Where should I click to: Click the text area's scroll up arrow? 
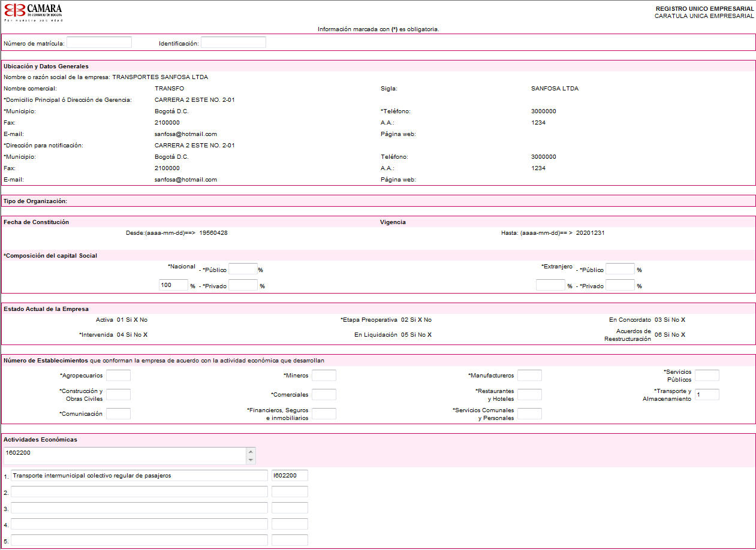pos(251,451)
